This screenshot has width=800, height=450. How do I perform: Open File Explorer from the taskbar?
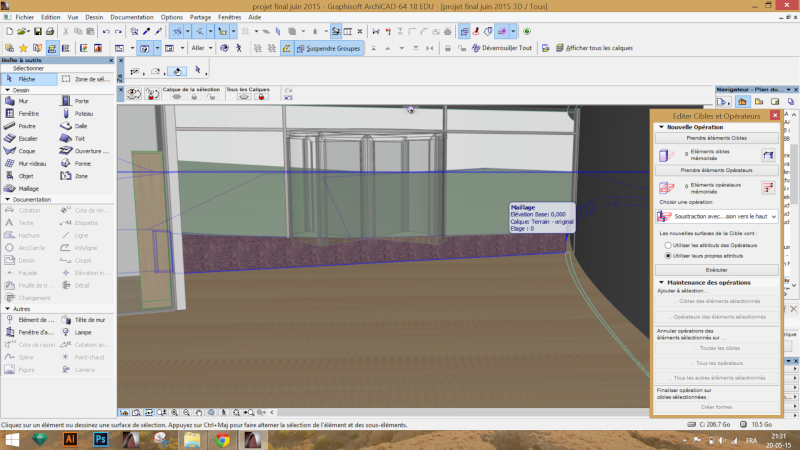(x=192, y=439)
